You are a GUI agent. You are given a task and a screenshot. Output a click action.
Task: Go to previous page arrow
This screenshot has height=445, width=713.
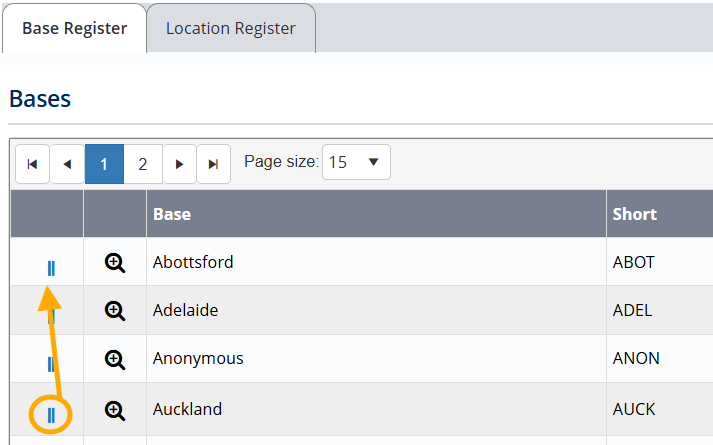[x=67, y=164]
